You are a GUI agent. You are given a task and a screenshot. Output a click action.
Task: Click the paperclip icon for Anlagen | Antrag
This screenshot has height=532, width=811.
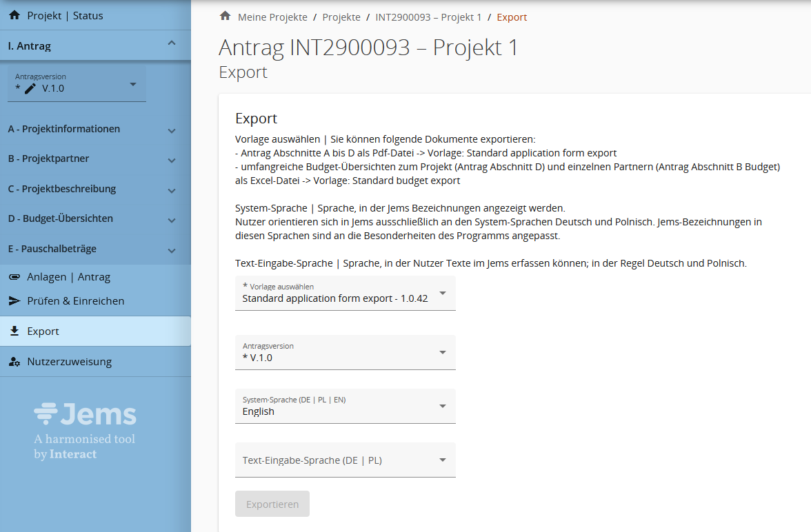[x=14, y=277]
